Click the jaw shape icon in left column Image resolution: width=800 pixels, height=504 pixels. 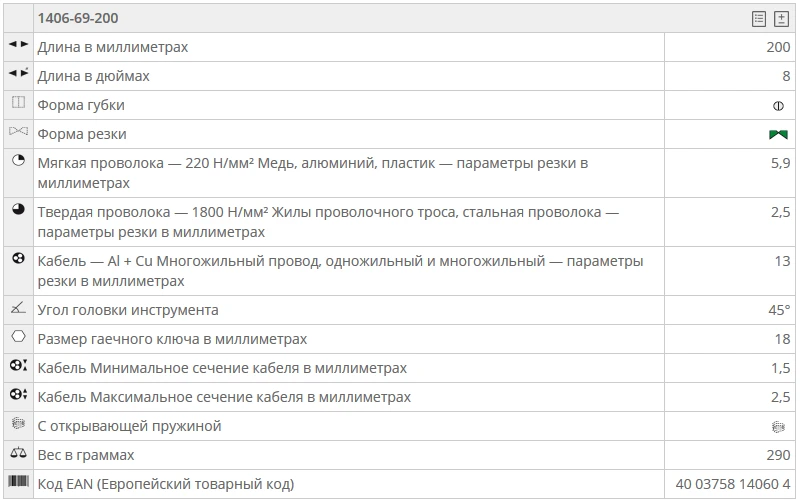pos(18,103)
